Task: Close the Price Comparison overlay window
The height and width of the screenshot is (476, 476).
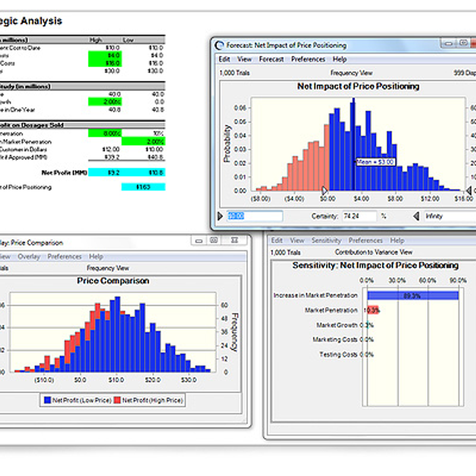Action: click(234, 240)
